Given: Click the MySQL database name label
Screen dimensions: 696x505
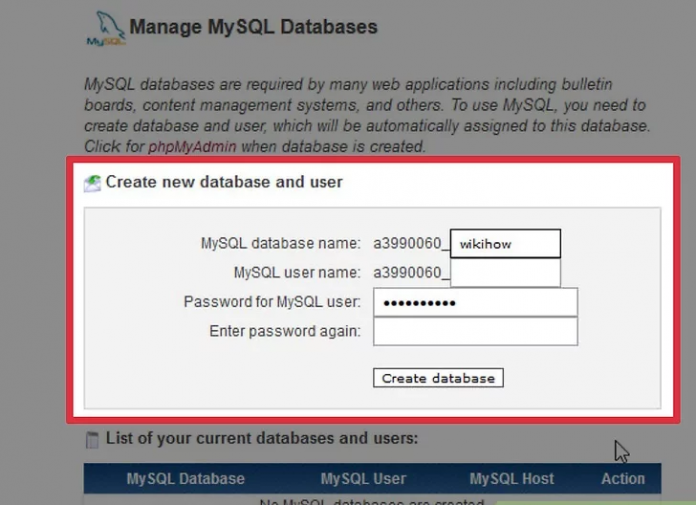Looking at the screenshot, I should [x=280, y=243].
